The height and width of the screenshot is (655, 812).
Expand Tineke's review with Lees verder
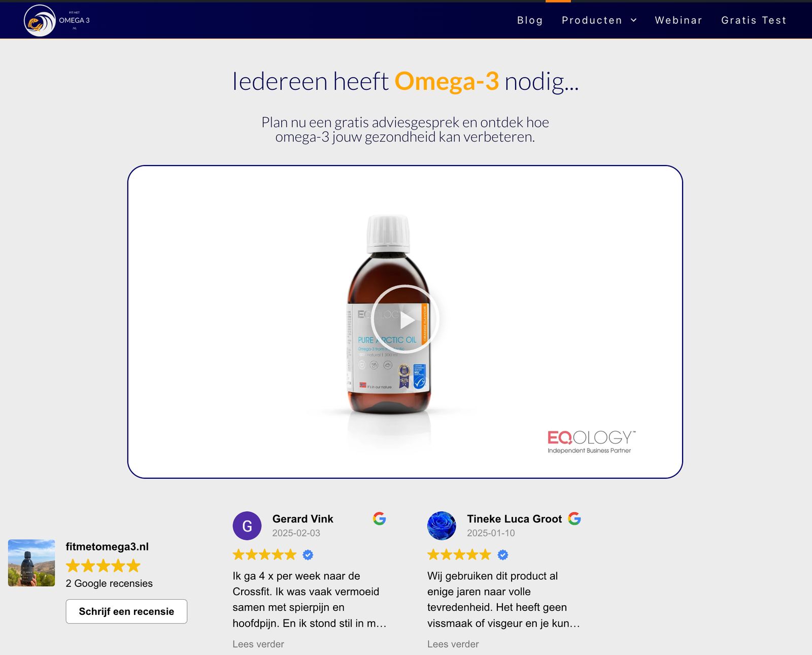pyautogui.click(x=453, y=644)
